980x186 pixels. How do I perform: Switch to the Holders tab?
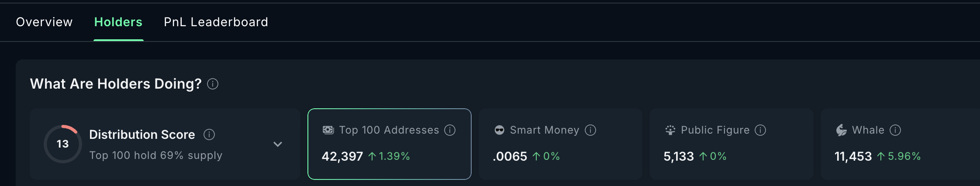[x=118, y=22]
